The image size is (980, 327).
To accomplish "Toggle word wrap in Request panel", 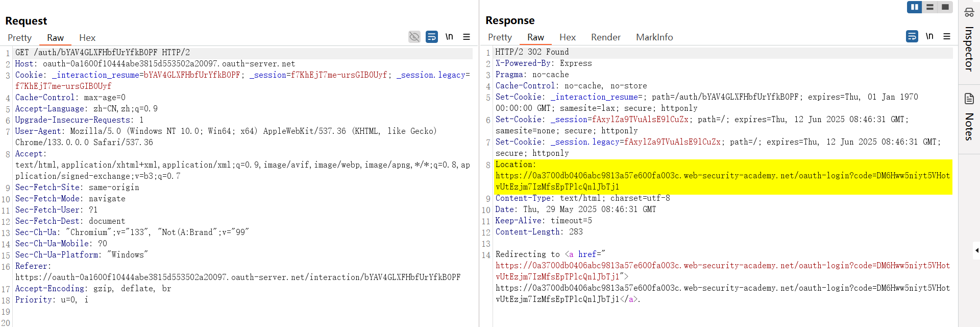I will point(432,37).
